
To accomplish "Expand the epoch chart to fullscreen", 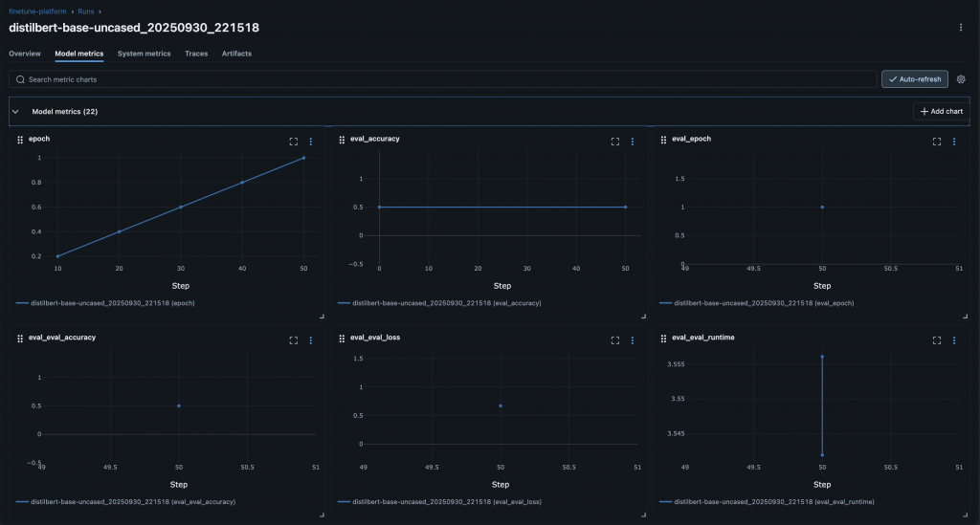I will click(x=293, y=142).
